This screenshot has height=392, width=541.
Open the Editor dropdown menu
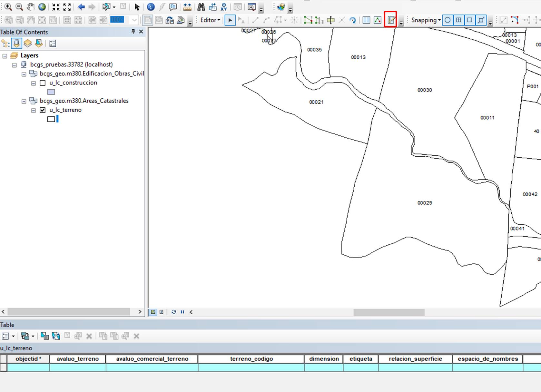pos(210,20)
